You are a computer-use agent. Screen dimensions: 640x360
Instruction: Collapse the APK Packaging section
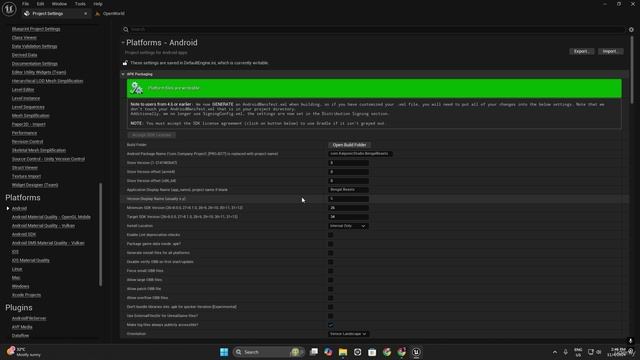click(x=123, y=74)
